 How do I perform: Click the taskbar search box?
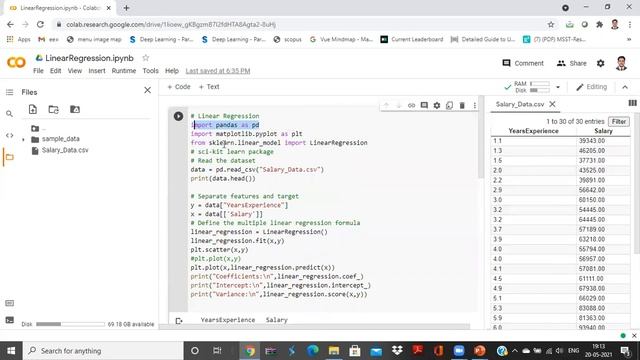point(103,351)
